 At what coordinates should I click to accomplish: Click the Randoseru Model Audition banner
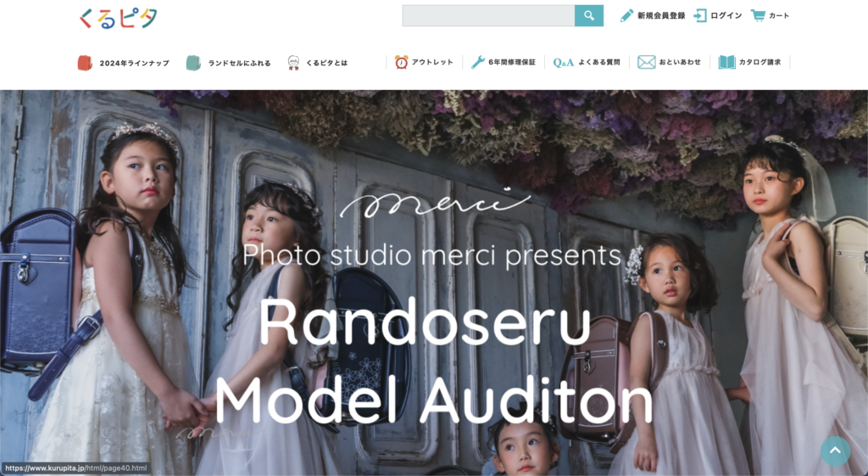[x=434, y=283]
